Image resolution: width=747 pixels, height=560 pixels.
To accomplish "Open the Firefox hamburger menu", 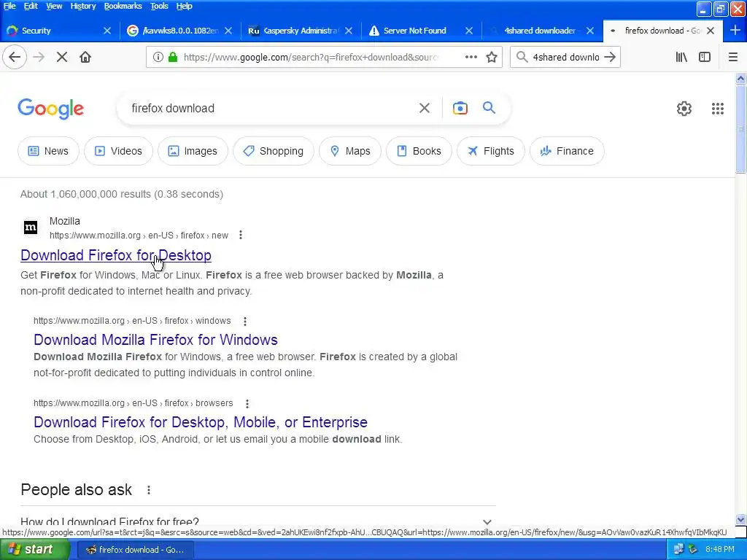I will pyautogui.click(x=733, y=57).
